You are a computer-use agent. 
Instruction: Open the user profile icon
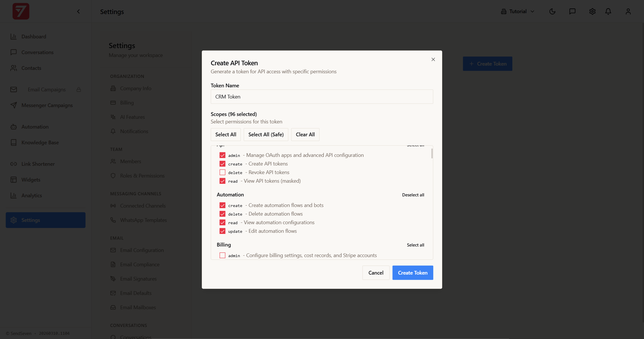(x=628, y=11)
